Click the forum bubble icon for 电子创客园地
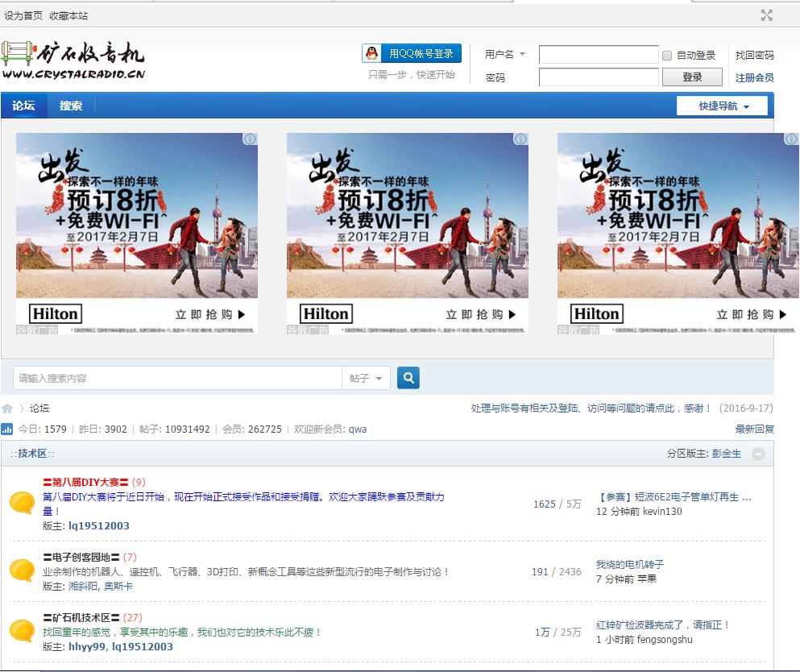Image resolution: width=800 pixels, height=672 pixels. point(22,570)
